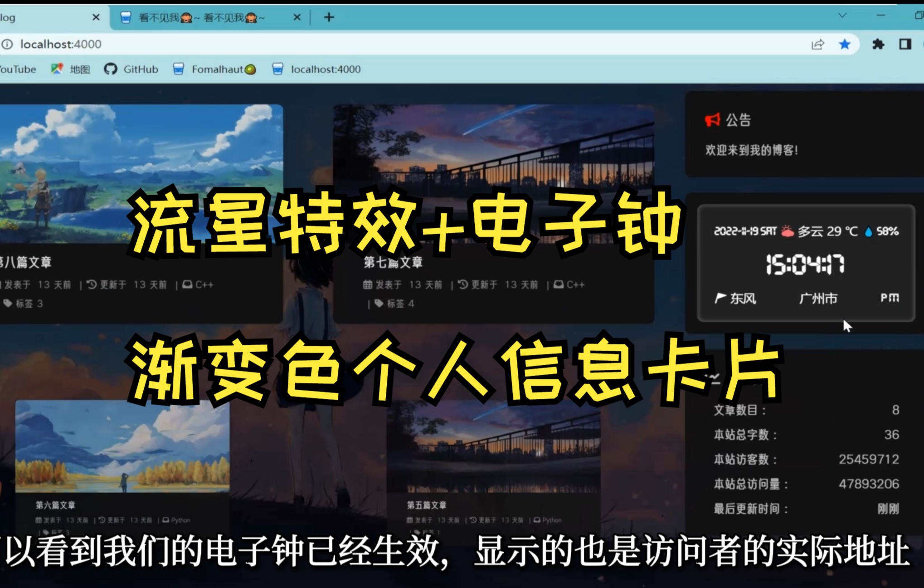The height and width of the screenshot is (588, 924).
Task: Open a new browser tab
Action: [x=329, y=18]
